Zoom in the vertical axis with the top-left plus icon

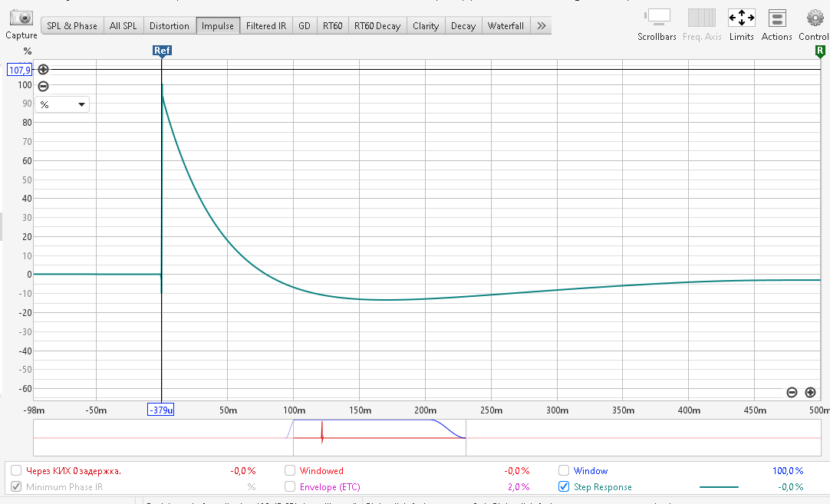(x=43, y=69)
